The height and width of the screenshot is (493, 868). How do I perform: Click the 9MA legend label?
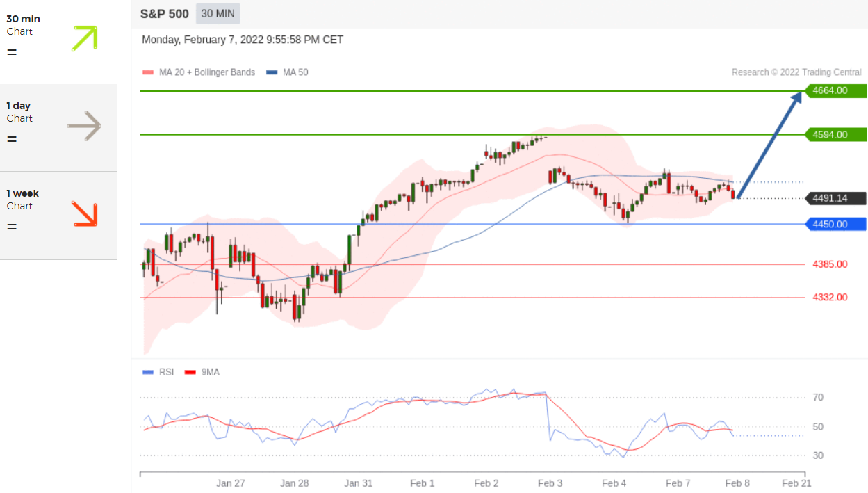[x=210, y=372]
